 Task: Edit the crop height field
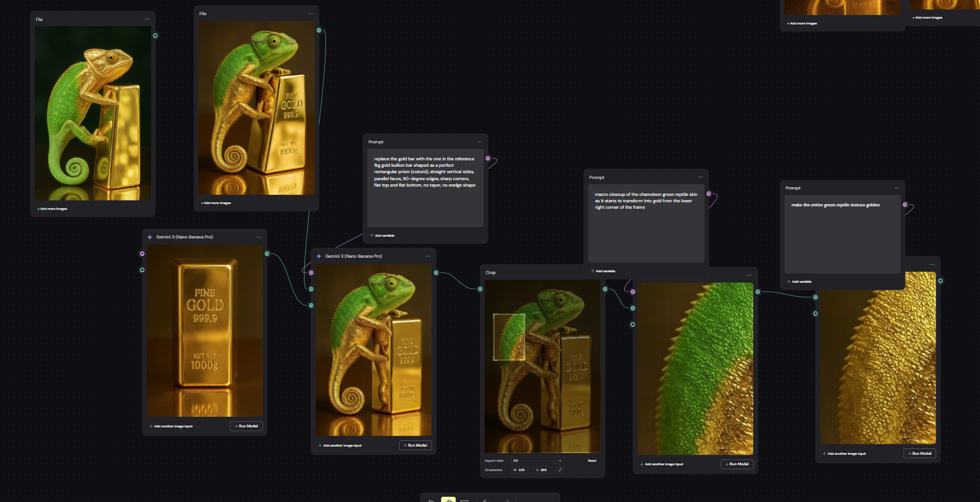click(544, 470)
